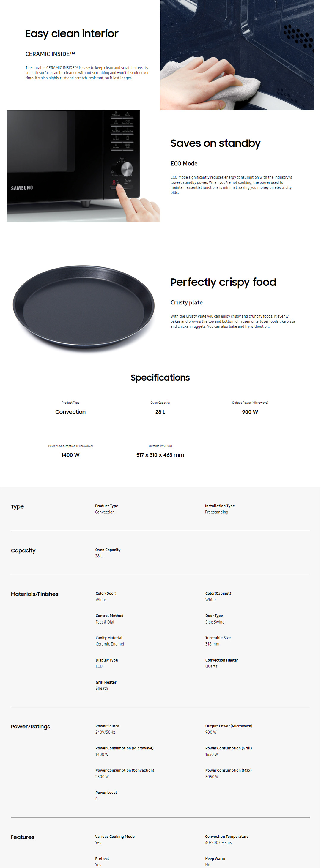Click the "Saves on standby" heading
The image size is (321, 868).
tap(215, 143)
